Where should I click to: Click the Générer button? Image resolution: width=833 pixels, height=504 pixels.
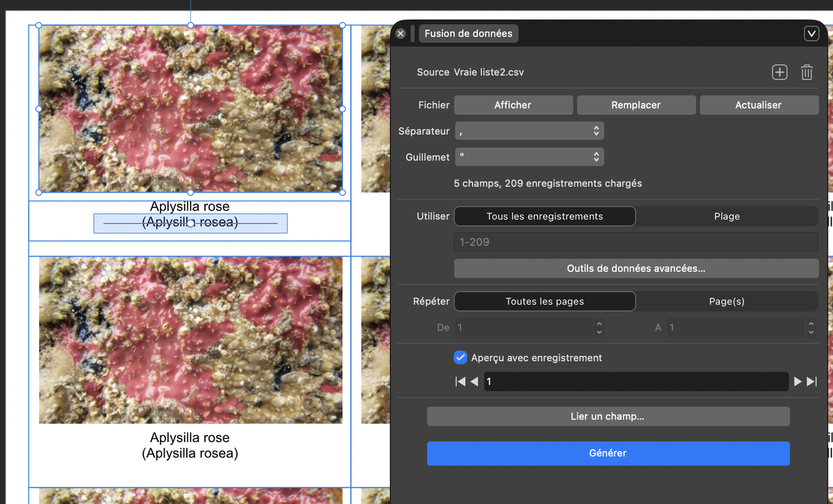[x=608, y=453]
